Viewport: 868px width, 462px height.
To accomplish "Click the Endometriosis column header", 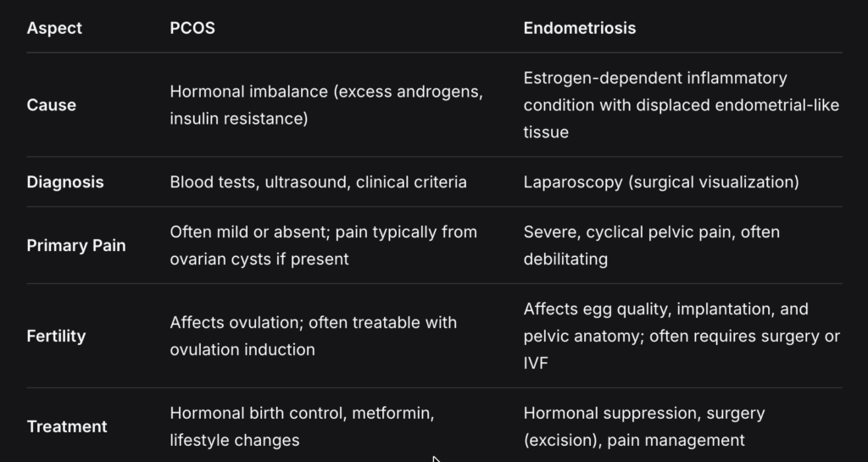I will click(x=579, y=28).
